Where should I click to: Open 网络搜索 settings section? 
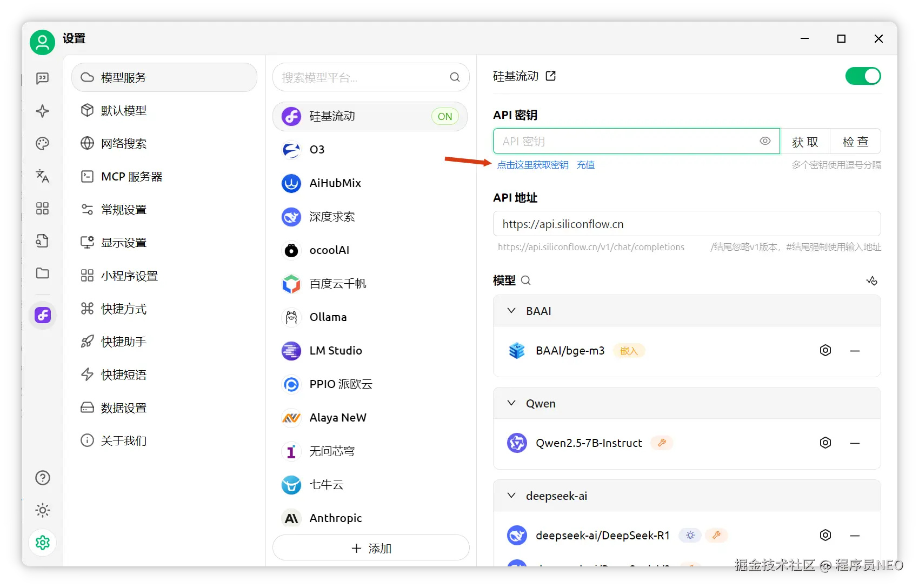point(164,143)
